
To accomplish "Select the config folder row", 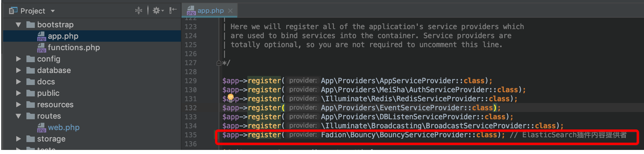I will tap(92, 59).
